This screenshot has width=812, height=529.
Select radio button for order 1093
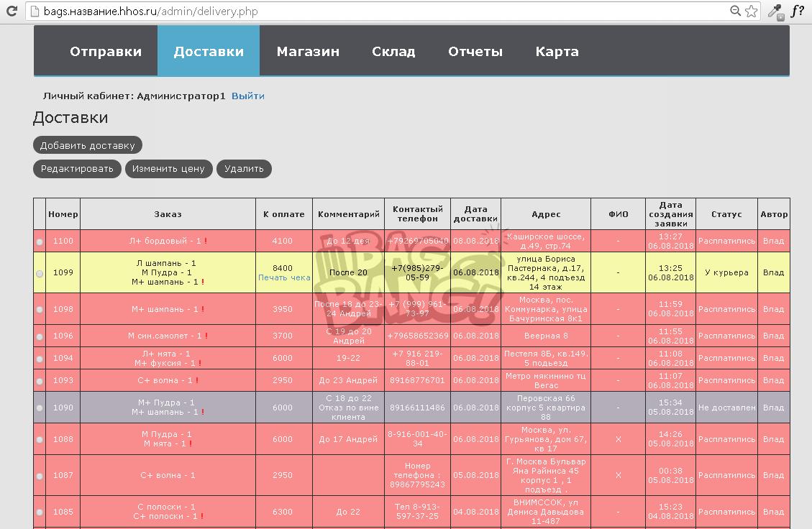pyautogui.click(x=40, y=381)
